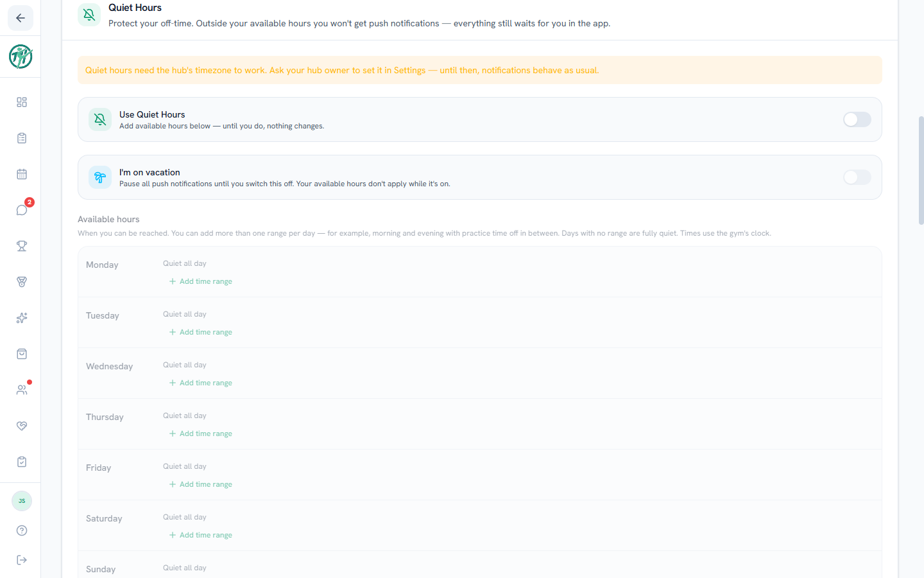
Task: Click the 'Quiet Hours' page title
Action: [x=135, y=8]
